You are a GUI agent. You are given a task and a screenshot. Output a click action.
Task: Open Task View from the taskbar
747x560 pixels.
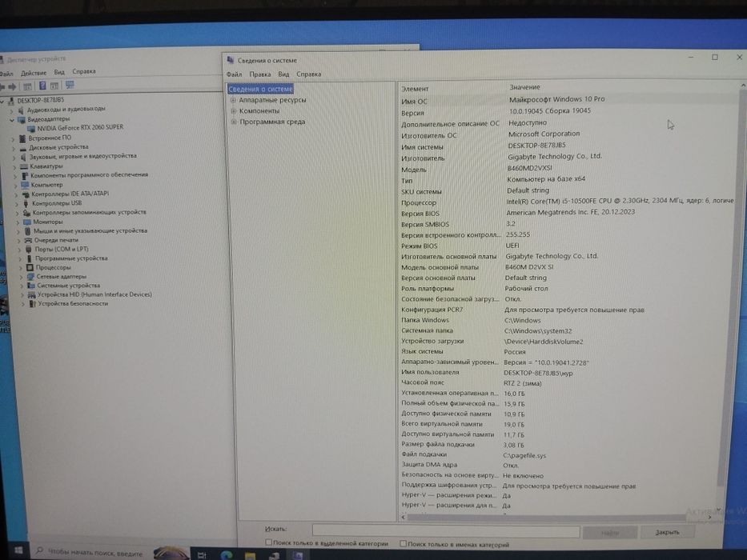point(202,554)
